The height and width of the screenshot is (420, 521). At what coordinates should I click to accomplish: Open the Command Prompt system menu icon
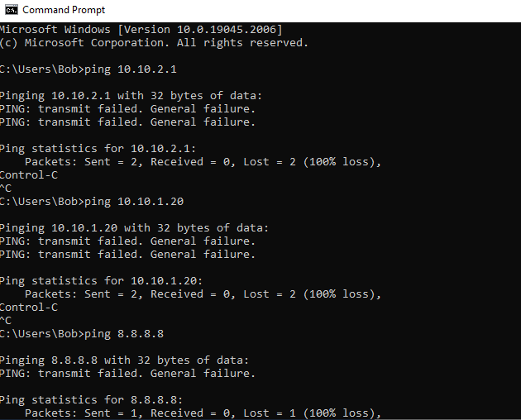click(x=10, y=10)
